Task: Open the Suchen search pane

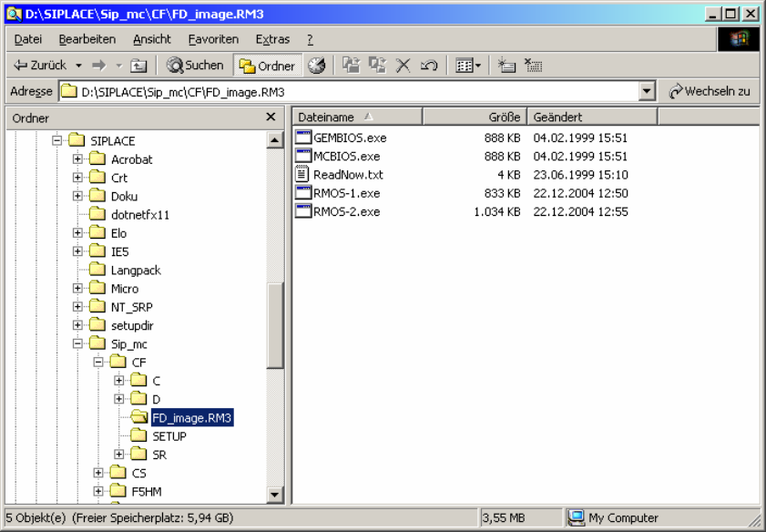Action: tap(195, 66)
